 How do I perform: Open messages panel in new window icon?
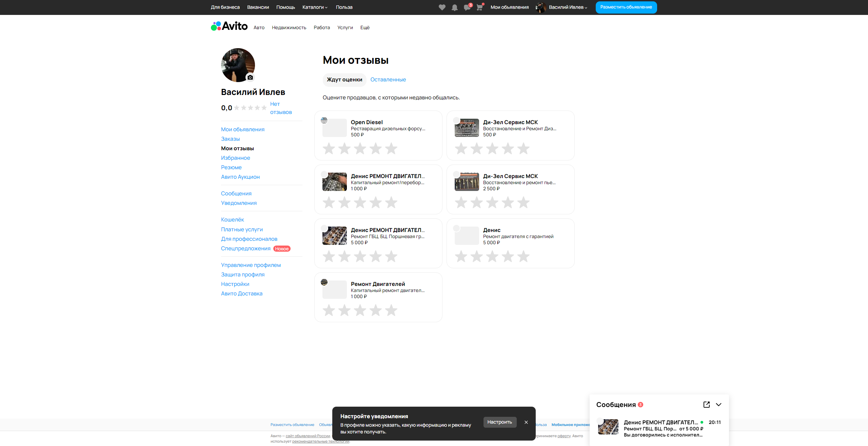(x=706, y=404)
